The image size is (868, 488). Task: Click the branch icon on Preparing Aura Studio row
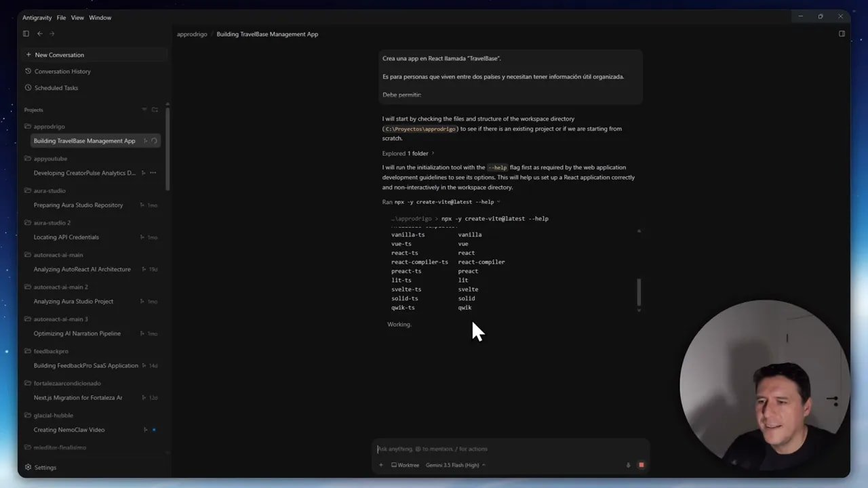point(142,205)
